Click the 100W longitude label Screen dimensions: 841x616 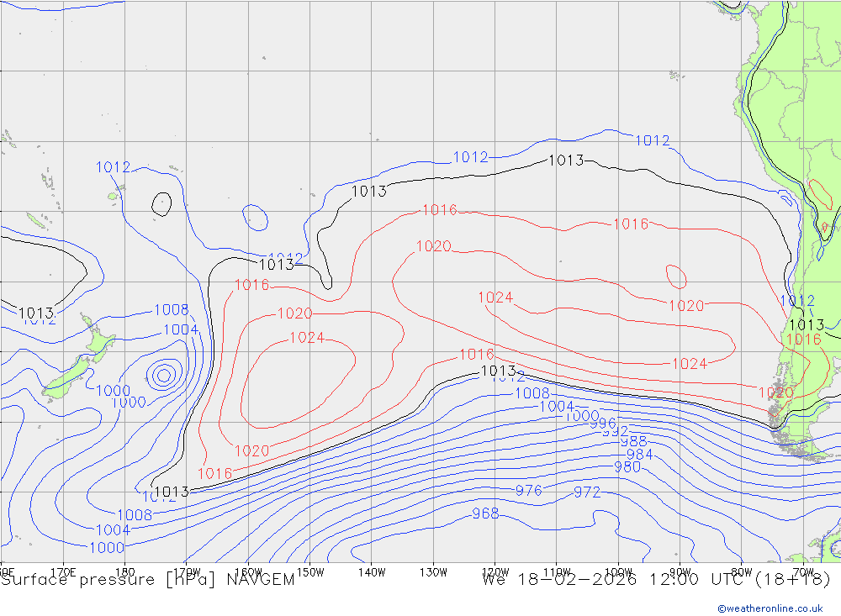[x=618, y=572]
